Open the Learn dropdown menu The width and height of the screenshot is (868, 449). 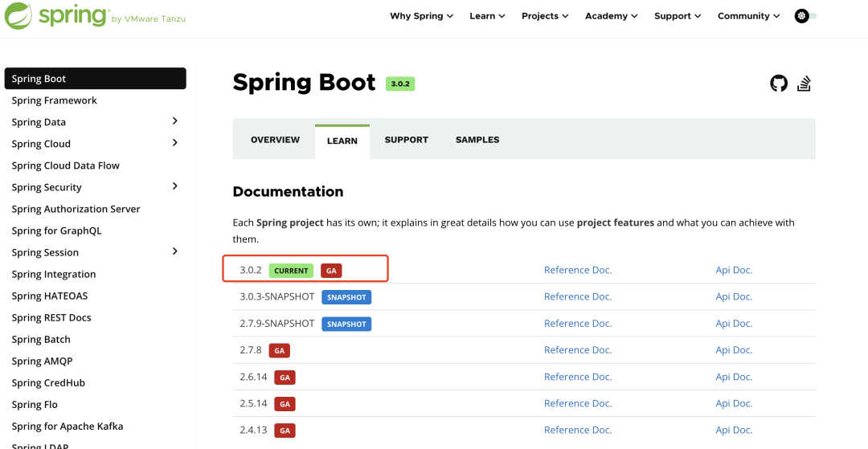pos(487,16)
